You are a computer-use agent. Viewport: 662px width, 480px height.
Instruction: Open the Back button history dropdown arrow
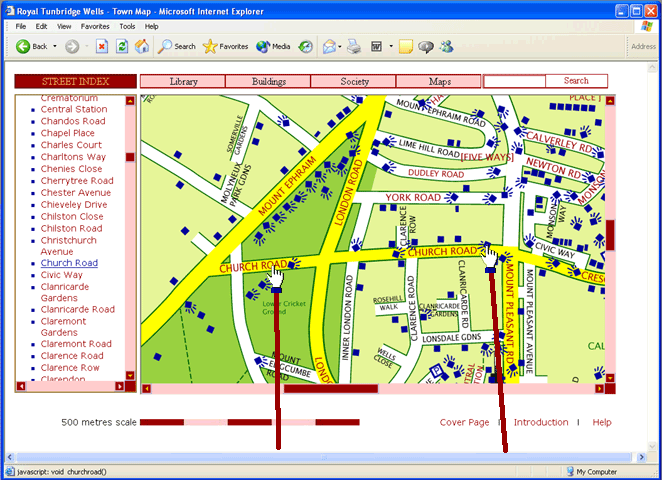(x=54, y=46)
